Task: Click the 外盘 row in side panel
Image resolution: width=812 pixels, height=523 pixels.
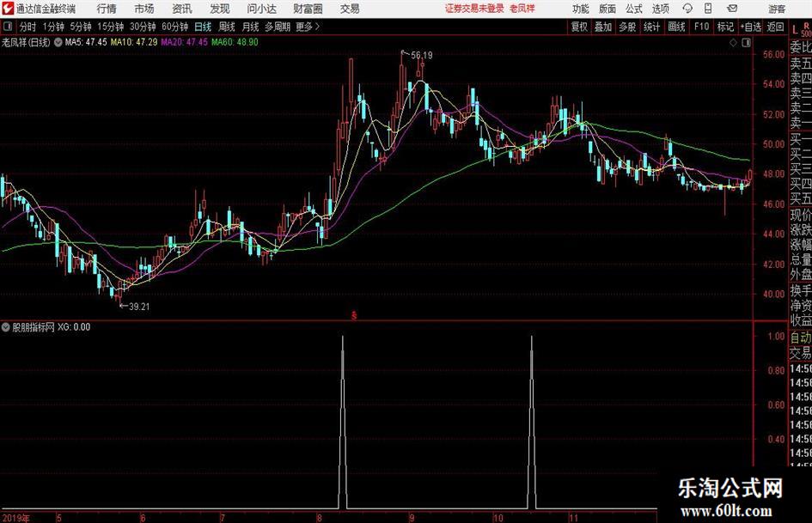Action: point(801,274)
